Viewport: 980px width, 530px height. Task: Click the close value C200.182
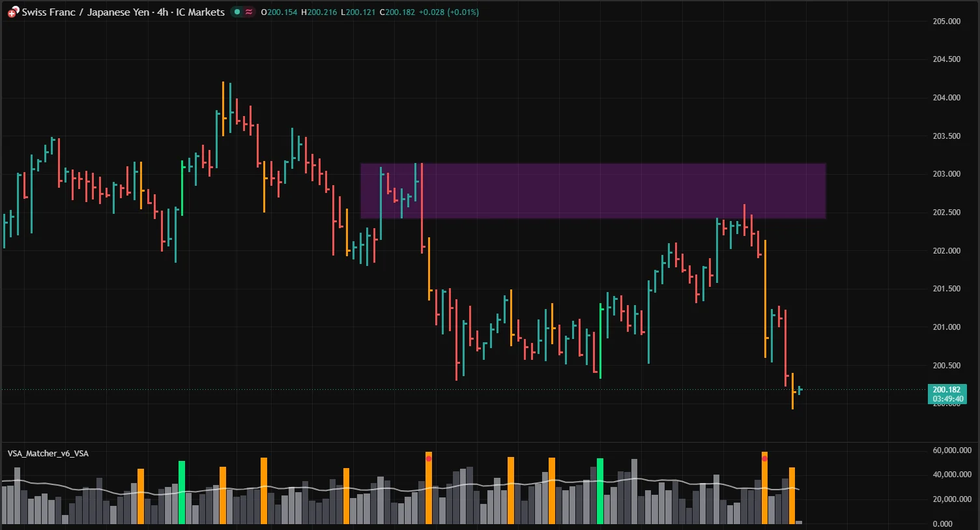[x=397, y=12]
